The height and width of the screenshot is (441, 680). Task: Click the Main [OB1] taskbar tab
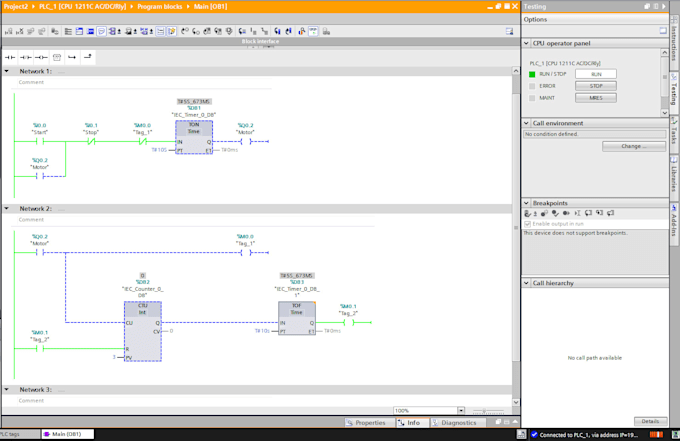click(67, 434)
